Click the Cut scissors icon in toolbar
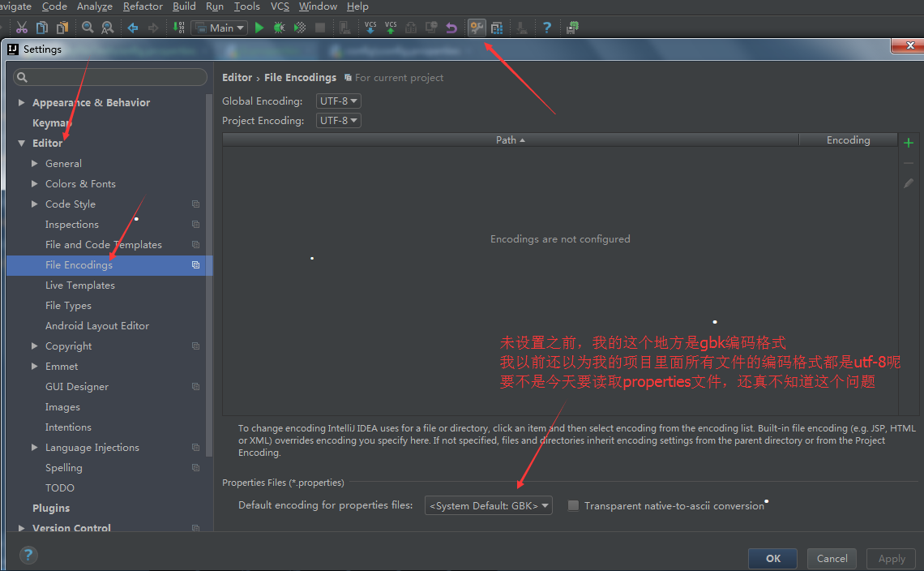 (x=22, y=28)
